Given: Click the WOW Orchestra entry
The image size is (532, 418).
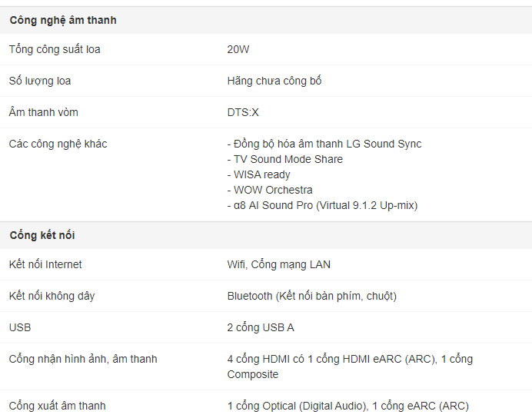Looking at the screenshot, I should click(270, 190).
